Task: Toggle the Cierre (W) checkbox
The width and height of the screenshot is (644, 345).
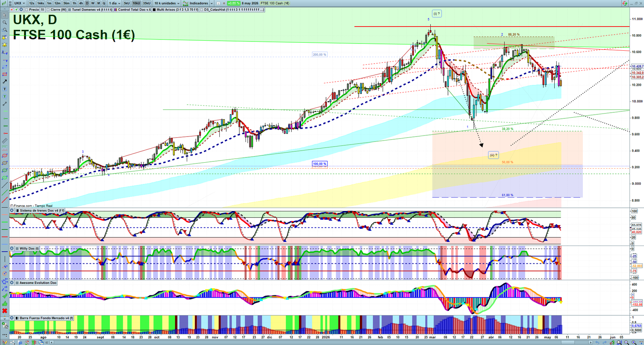Action: pyautogui.click(x=48, y=10)
